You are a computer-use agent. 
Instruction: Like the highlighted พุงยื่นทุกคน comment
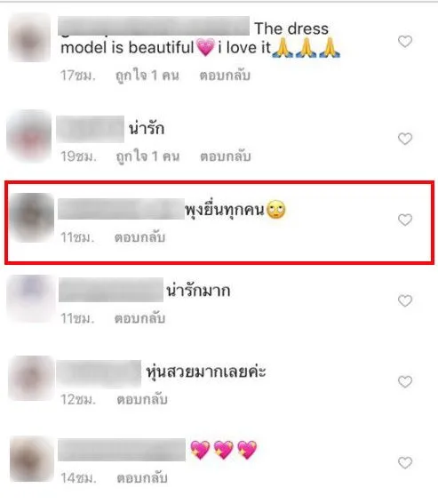tap(405, 220)
